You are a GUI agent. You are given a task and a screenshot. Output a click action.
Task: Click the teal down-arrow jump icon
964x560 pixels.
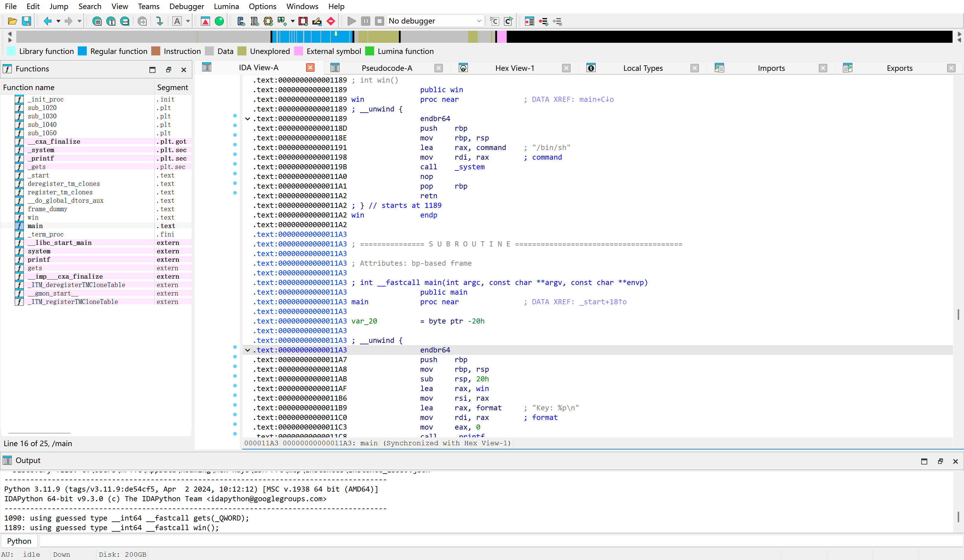tap(160, 21)
